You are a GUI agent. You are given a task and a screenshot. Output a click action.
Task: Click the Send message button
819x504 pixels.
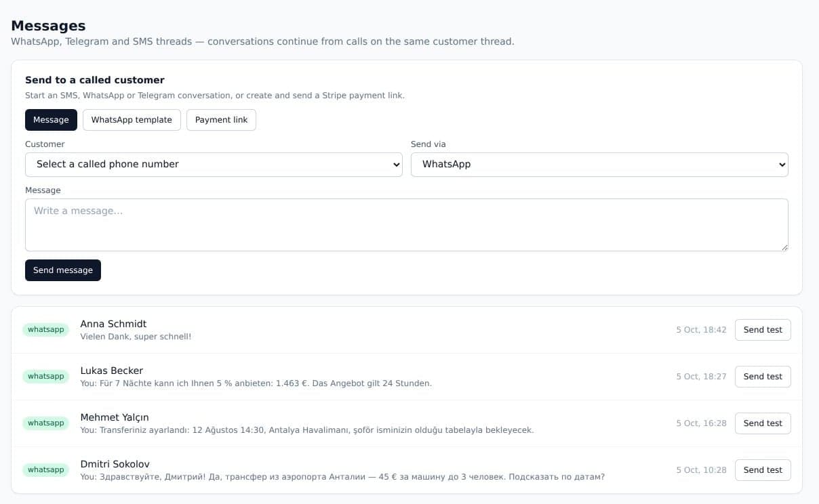coord(63,270)
